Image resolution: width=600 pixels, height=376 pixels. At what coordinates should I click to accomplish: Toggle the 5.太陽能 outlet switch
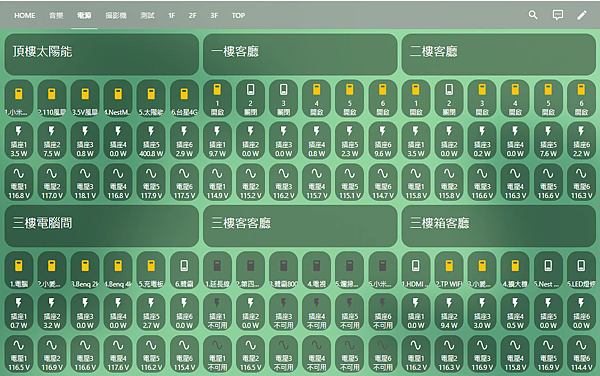coord(151,98)
